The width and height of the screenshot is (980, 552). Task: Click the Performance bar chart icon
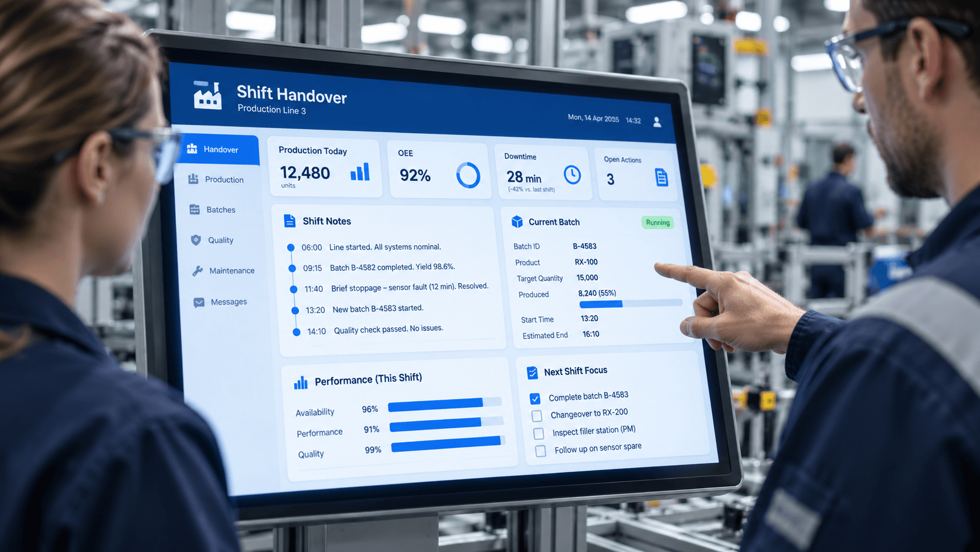coord(301,383)
